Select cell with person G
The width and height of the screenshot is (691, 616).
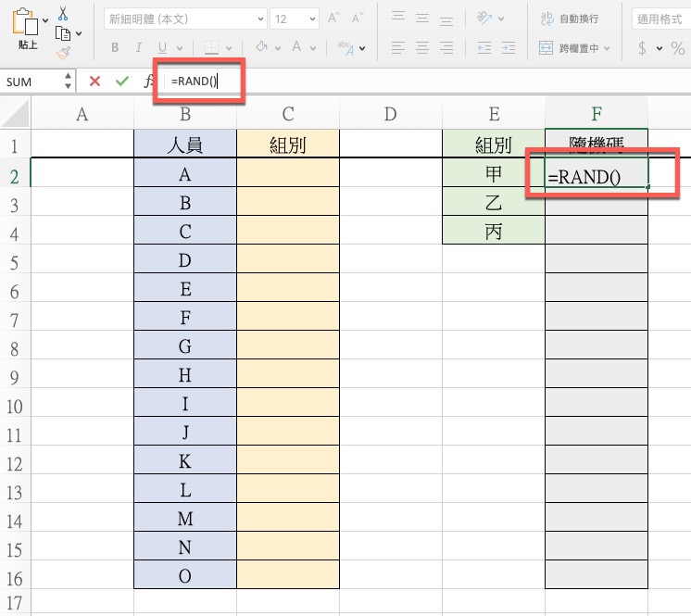point(185,345)
